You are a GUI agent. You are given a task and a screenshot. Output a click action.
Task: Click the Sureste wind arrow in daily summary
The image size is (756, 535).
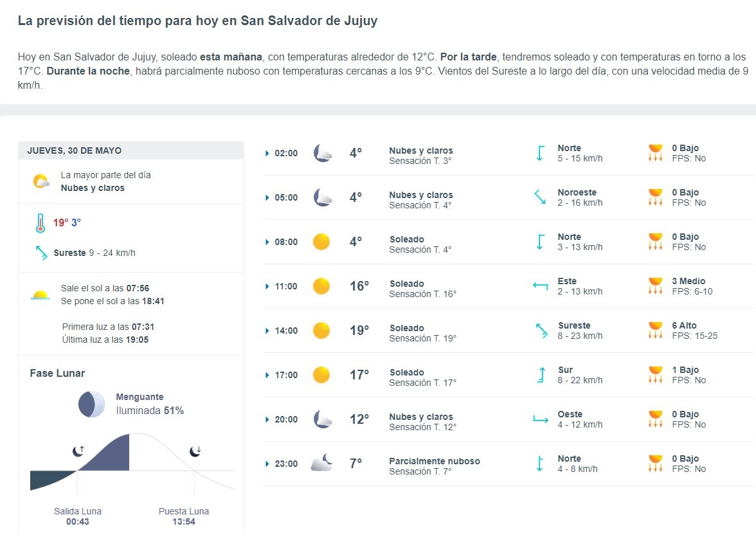pyautogui.click(x=41, y=253)
